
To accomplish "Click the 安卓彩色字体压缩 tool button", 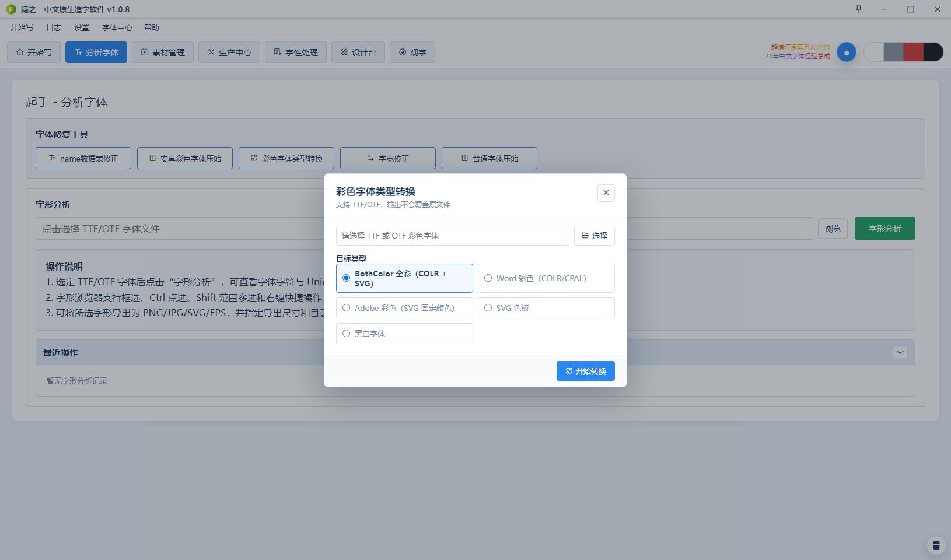I will click(x=185, y=158).
